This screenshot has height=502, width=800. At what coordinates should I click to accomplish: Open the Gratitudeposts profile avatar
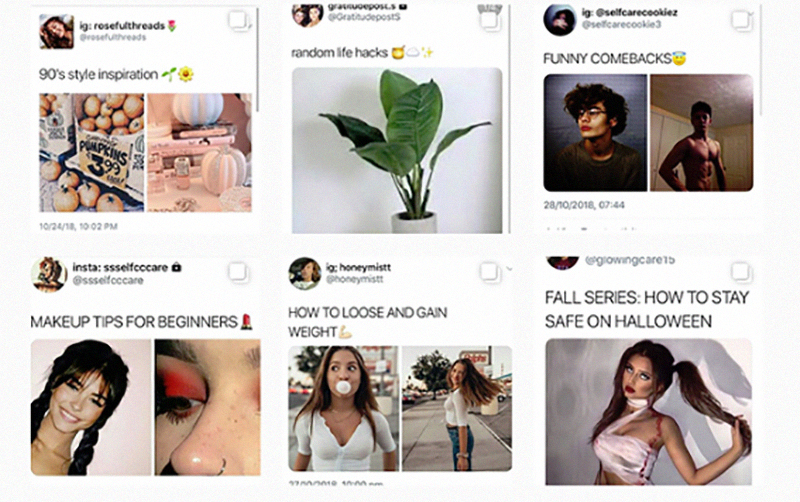coord(308,15)
